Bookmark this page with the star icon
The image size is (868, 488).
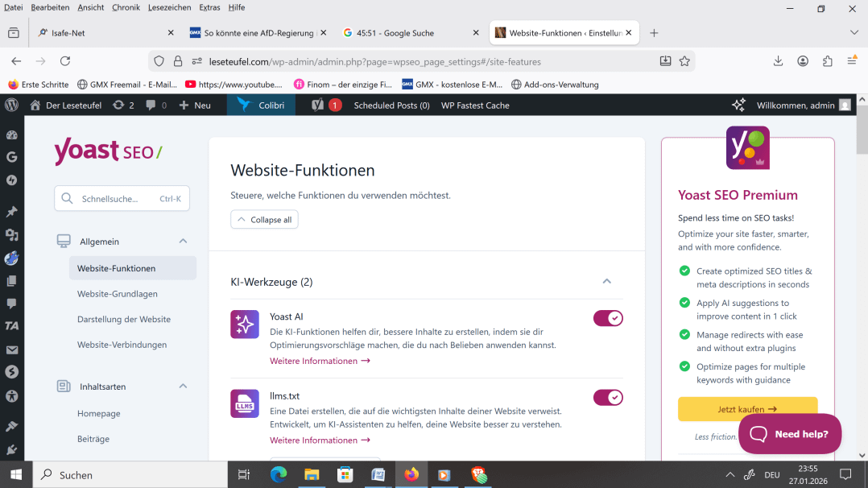(x=684, y=61)
